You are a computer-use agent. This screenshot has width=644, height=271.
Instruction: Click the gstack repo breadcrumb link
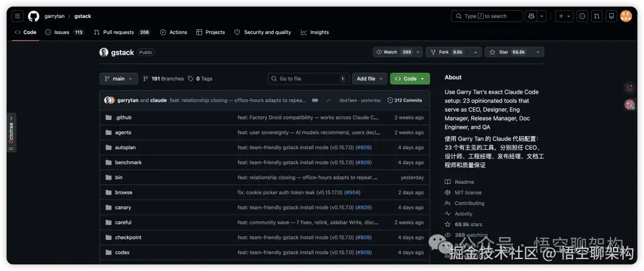coord(82,16)
